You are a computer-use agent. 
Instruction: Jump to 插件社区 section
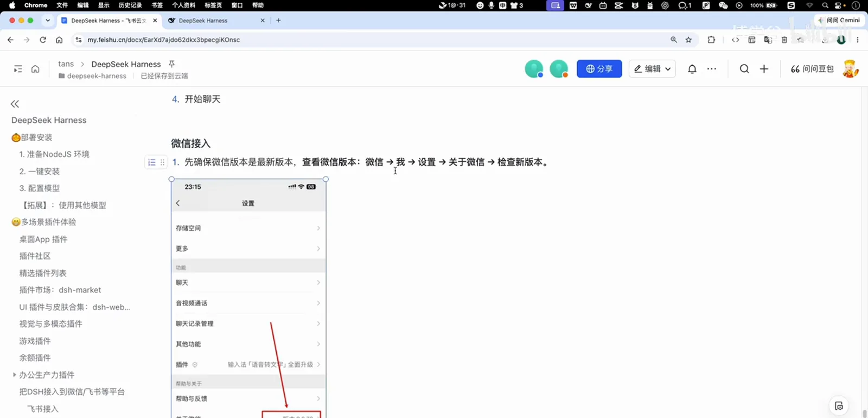(x=35, y=256)
